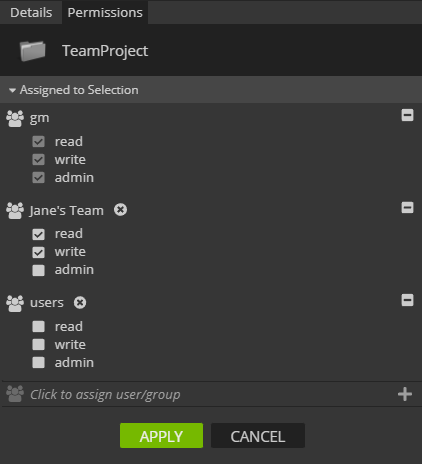Collapse the gm permissions with minus button
Viewport: 422px width, 464px height.
point(407,115)
